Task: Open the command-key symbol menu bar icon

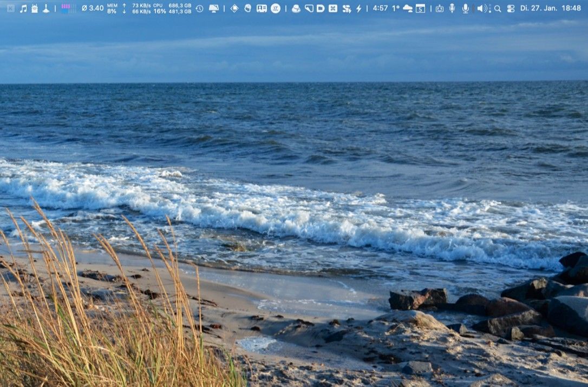Action: (x=333, y=8)
